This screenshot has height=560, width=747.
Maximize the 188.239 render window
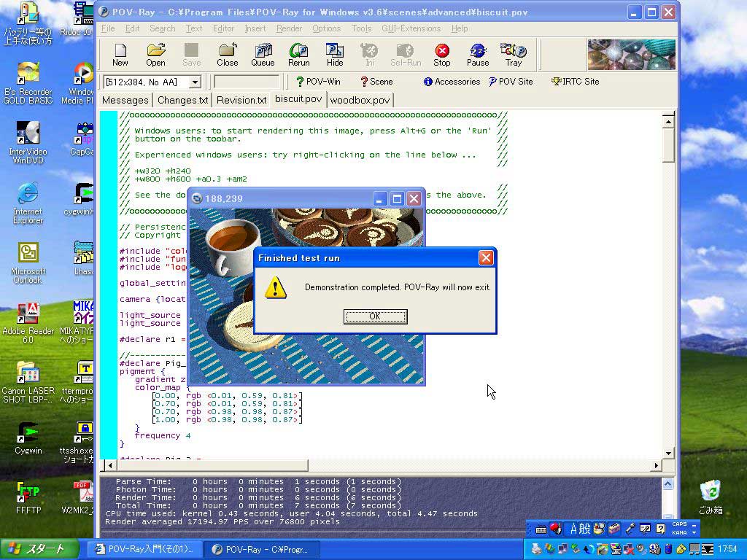(396, 198)
